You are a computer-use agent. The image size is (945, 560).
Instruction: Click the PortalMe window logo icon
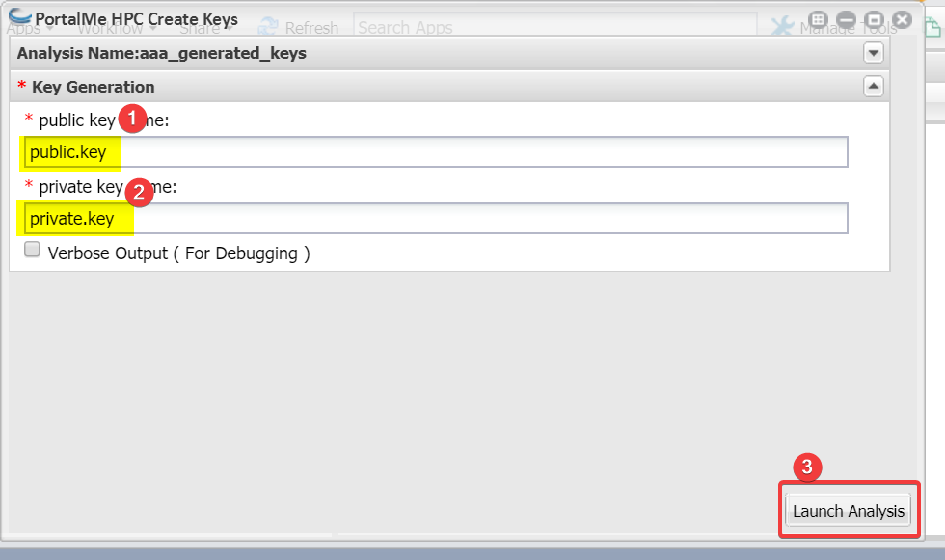(x=20, y=16)
